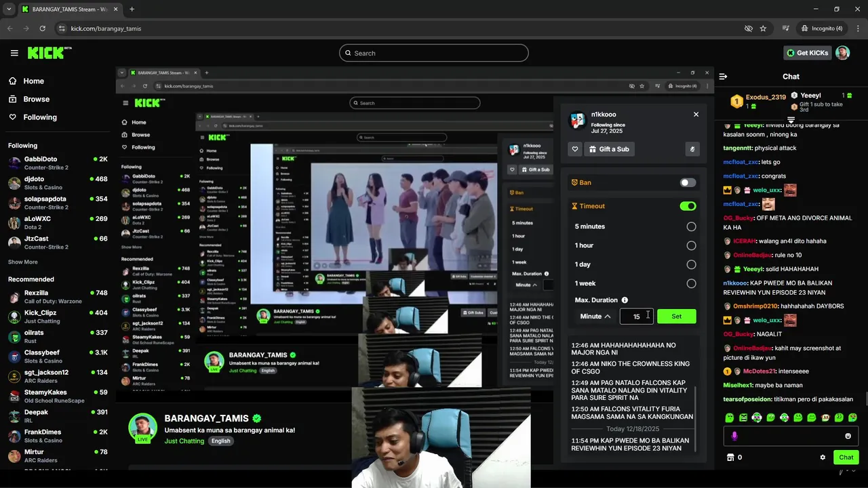This screenshot has width=868, height=488.
Task: Open solapsapdota channel in sidebar
Action: click(58, 203)
